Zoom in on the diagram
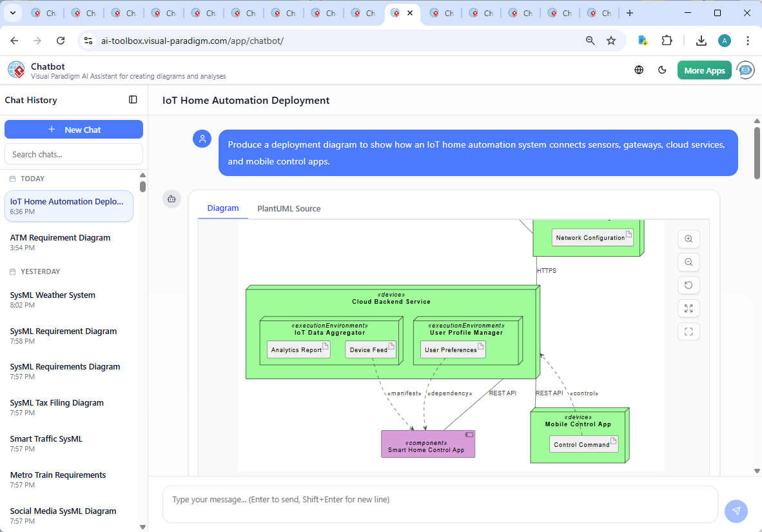 [689, 239]
